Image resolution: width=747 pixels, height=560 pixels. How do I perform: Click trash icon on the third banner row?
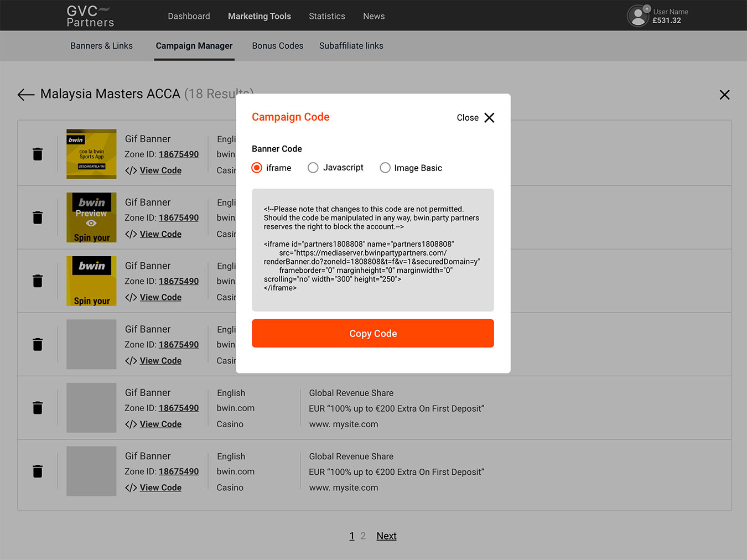(38, 281)
